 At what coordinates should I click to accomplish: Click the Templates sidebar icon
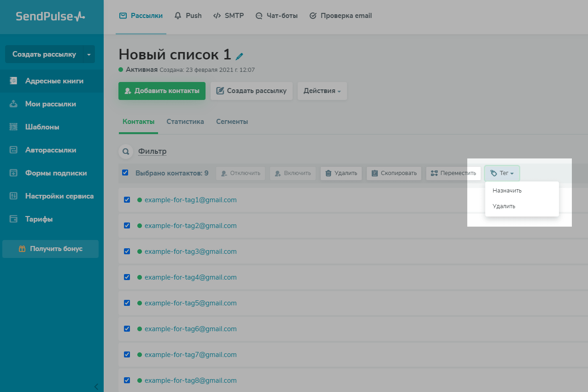click(x=14, y=127)
